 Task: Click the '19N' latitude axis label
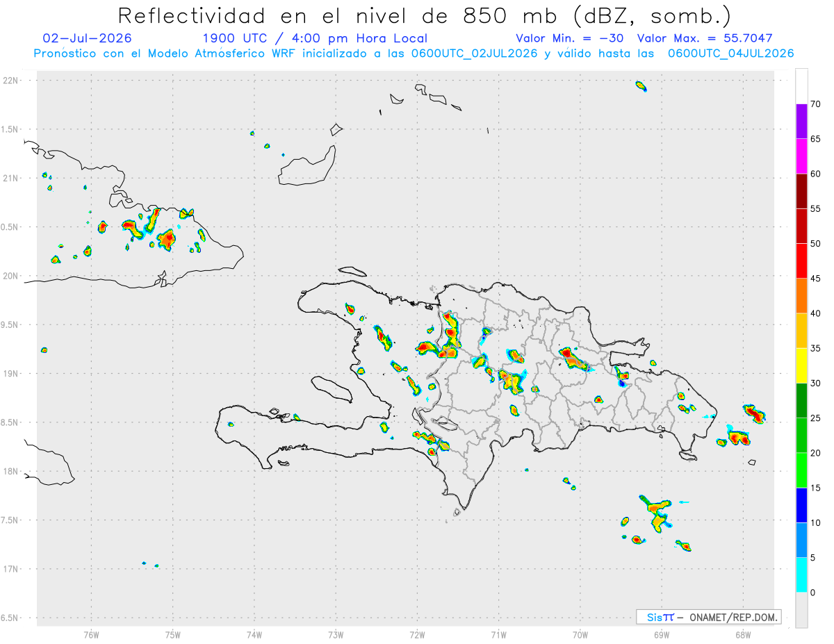point(10,374)
